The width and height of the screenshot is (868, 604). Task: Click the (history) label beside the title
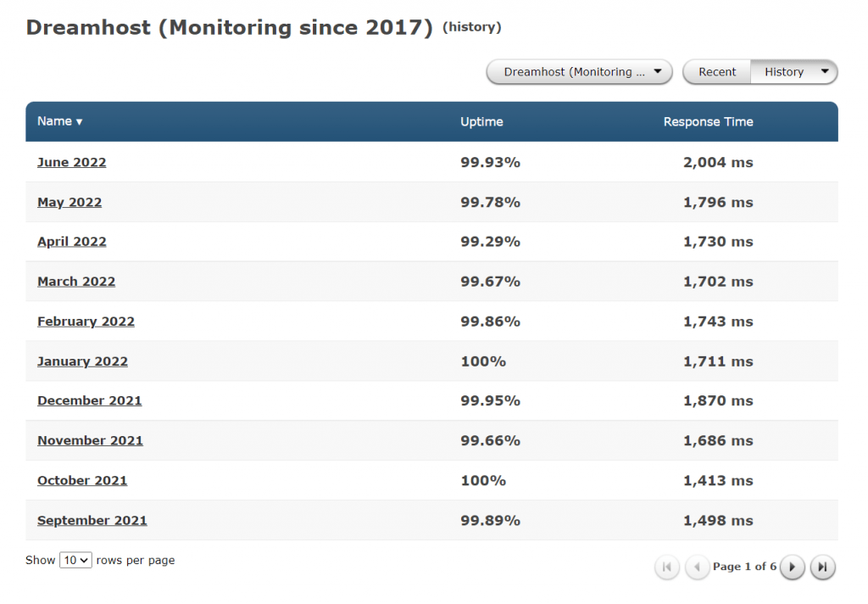471,27
